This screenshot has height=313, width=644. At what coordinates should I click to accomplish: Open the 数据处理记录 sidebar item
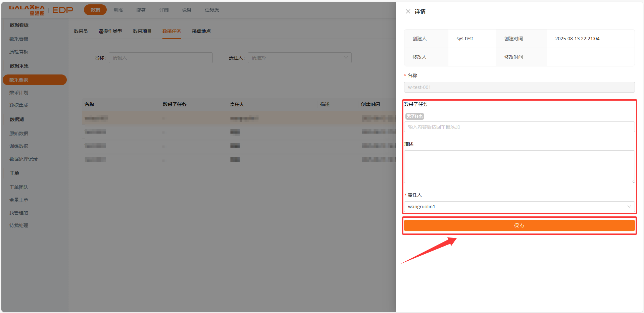[x=23, y=159]
